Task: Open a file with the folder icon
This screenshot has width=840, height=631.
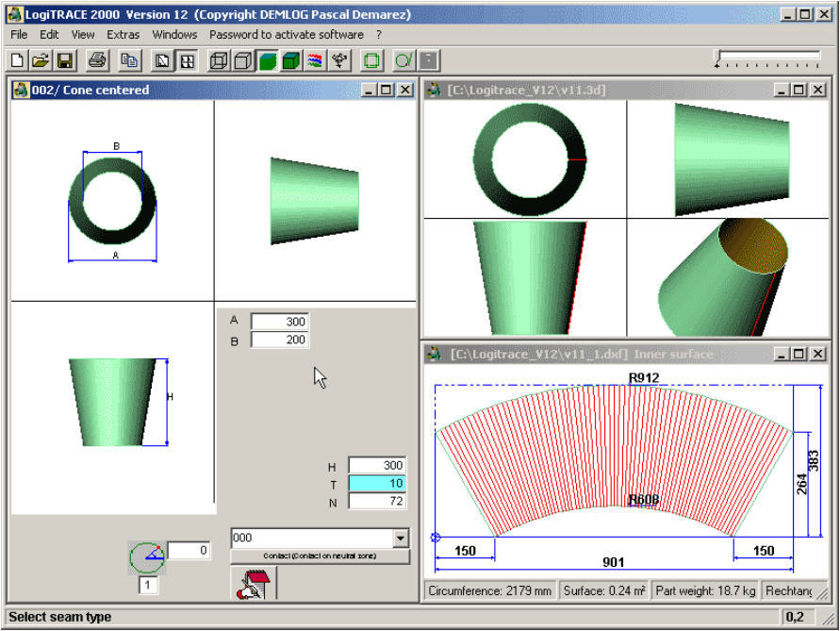Action: (41, 60)
